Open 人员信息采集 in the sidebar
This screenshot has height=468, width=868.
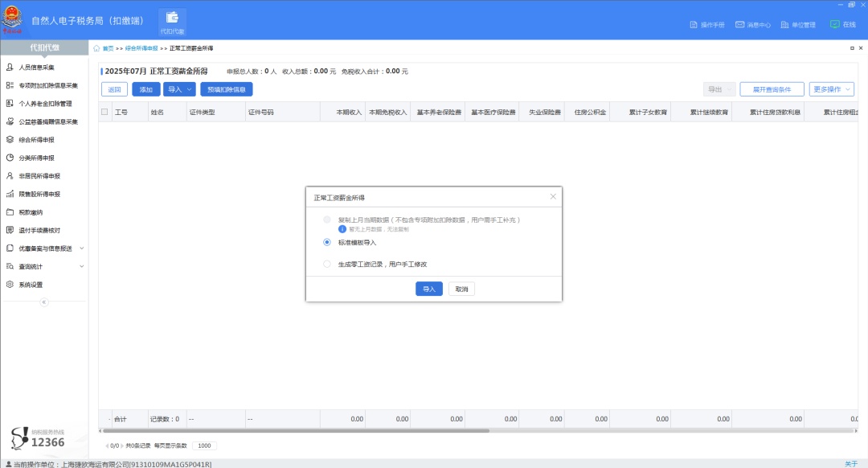36,67
